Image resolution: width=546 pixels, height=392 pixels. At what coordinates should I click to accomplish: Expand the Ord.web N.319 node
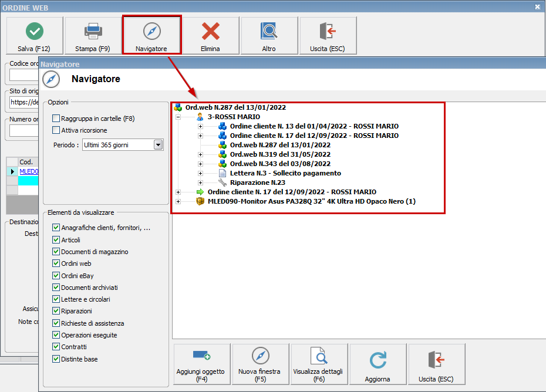(201, 154)
